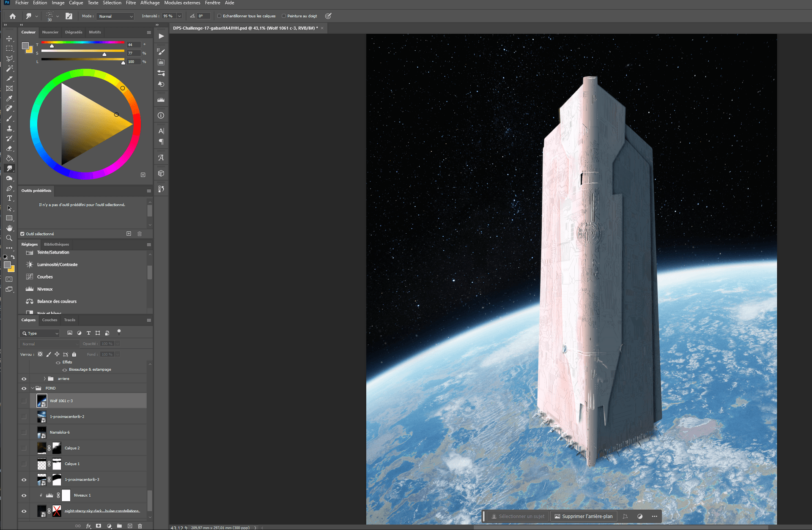Show the Namalska-6 layer
Image resolution: width=812 pixels, height=530 pixels.
24,432
